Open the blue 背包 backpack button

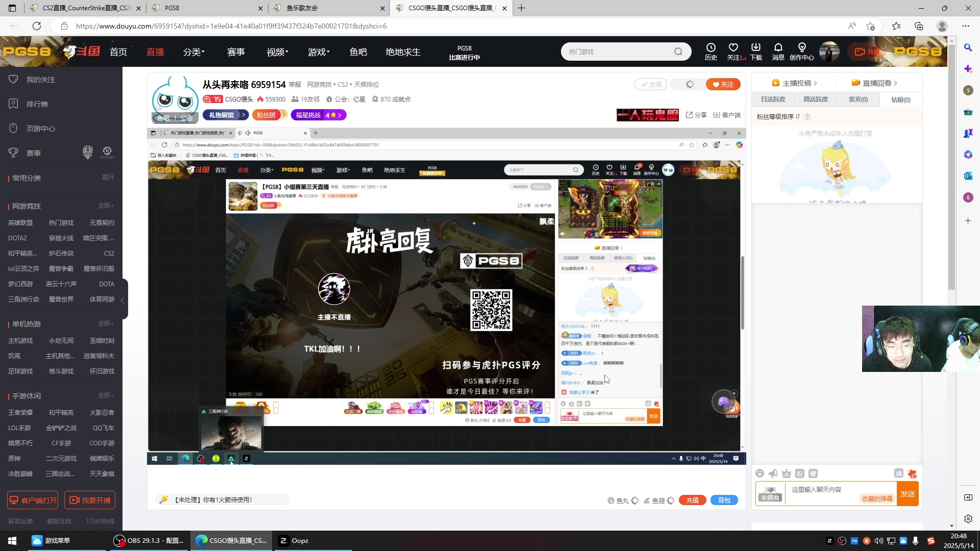pyautogui.click(x=724, y=500)
